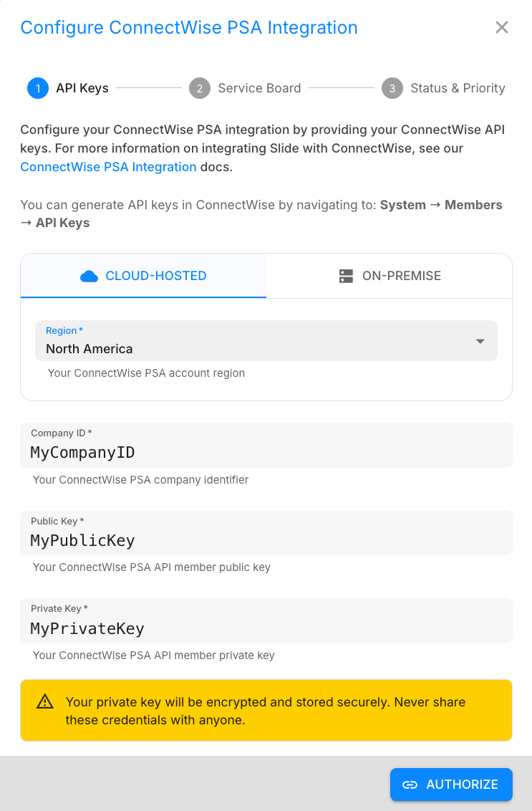
Task: Click the step 1 circle icon
Action: tap(37, 88)
